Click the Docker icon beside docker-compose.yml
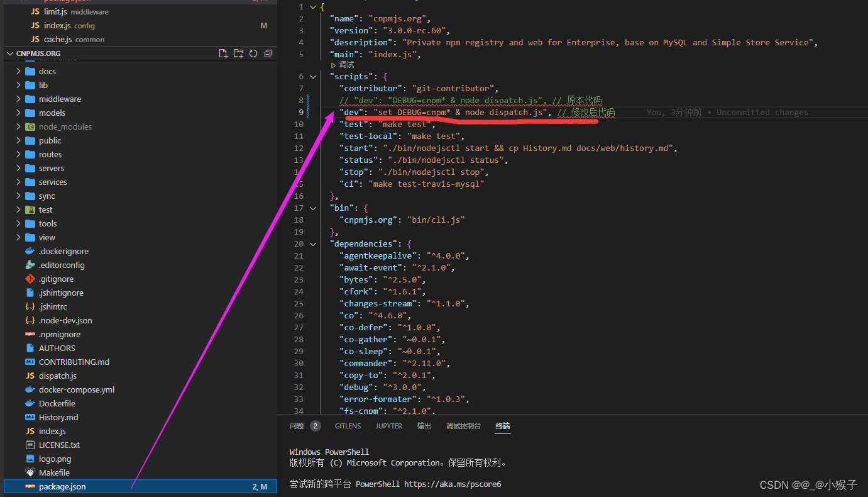868x497 pixels. click(x=30, y=389)
